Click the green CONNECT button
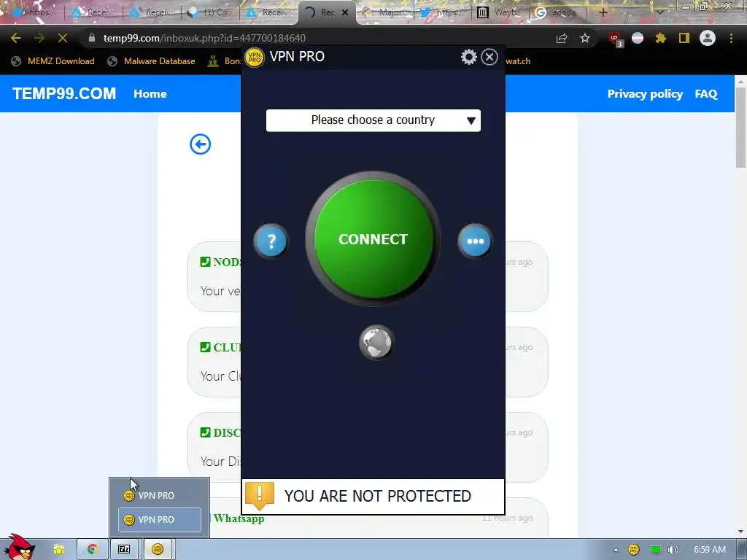This screenshot has width=747, height=560. (373, 239)
